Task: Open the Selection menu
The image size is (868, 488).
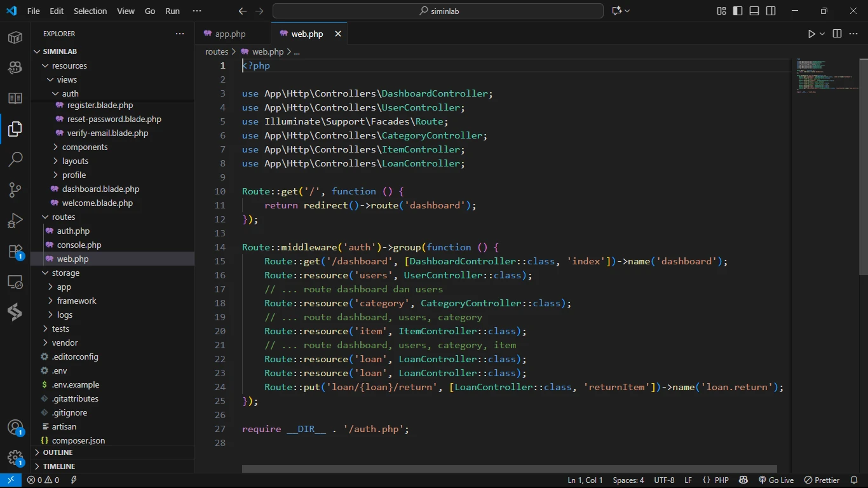Action: (x=90, y=11)
